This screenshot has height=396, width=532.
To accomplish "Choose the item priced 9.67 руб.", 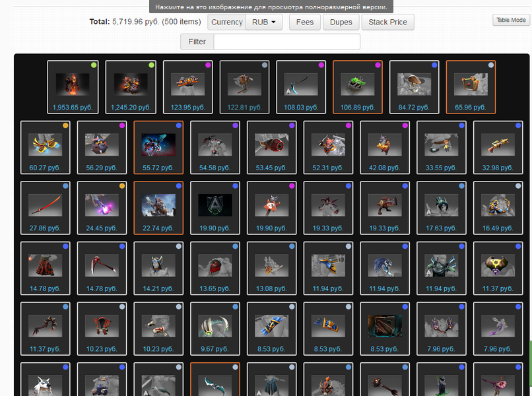I will pyautogui.click(x=215, y=329).
